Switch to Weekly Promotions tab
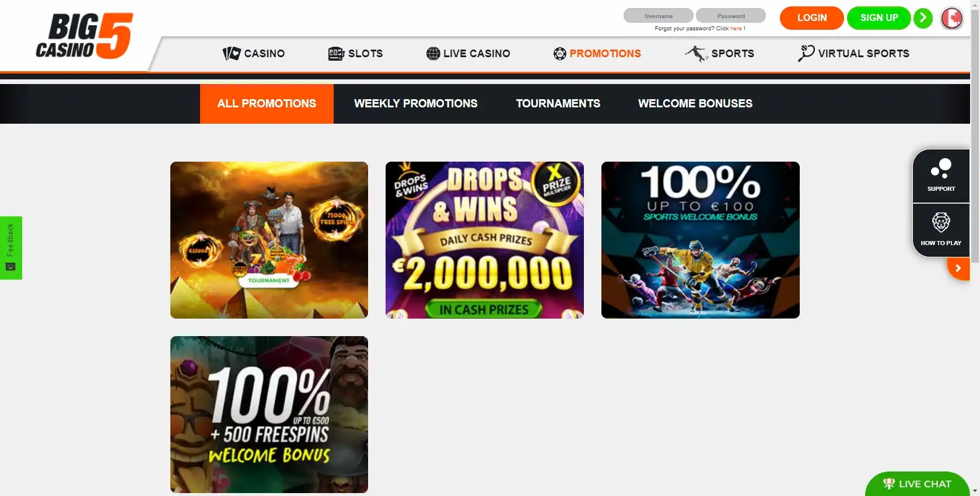Viewport: 980px width, 496px height. pyautogui.click(x=415, y=103)
